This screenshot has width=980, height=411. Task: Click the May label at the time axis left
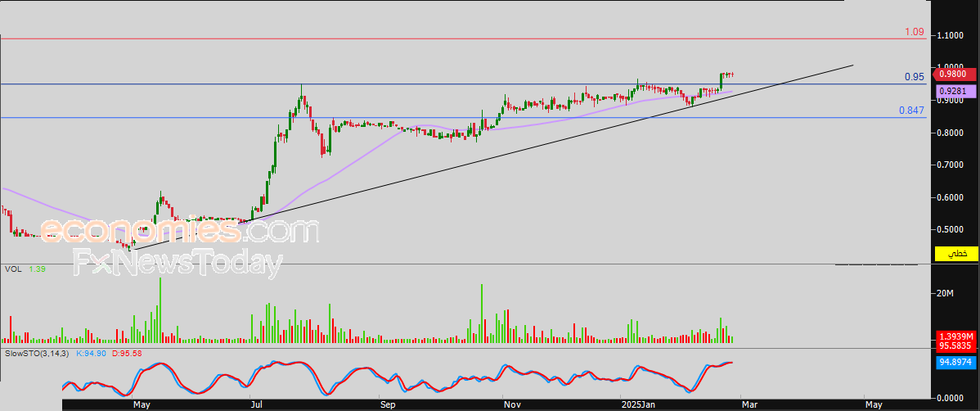(142, 405)
